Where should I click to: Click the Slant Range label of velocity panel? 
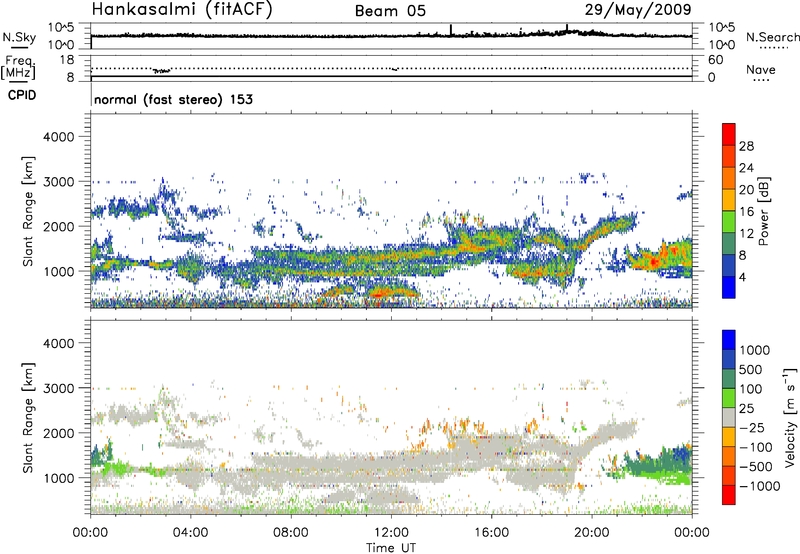(x=28, y=417)
